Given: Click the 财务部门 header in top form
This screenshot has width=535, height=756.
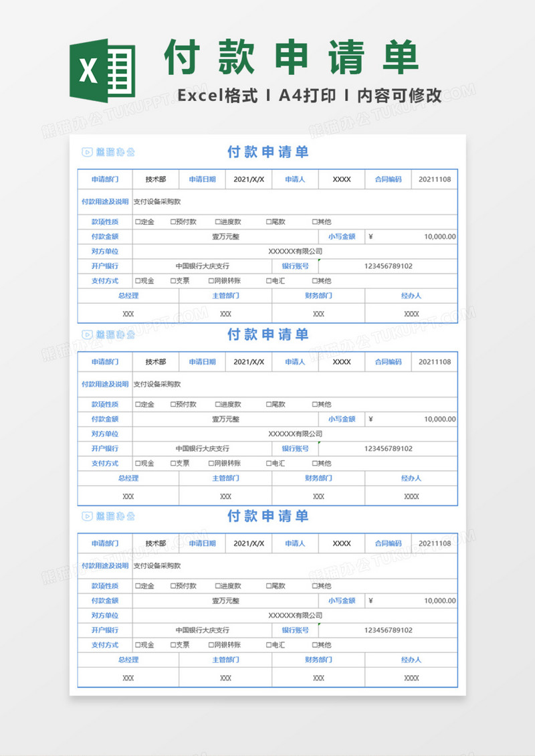Looking at the screenshot, I should coord(318,296).
